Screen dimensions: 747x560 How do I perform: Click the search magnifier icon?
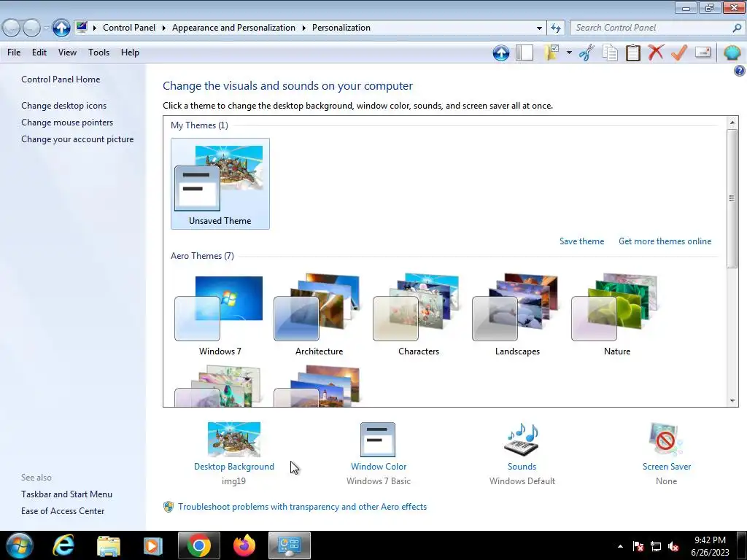click(737, 28)
